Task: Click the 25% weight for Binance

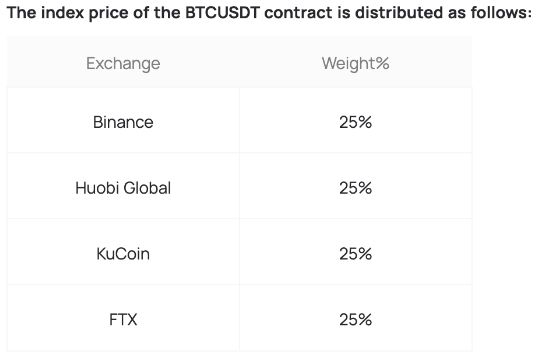Action: click(x=355, y=122)
